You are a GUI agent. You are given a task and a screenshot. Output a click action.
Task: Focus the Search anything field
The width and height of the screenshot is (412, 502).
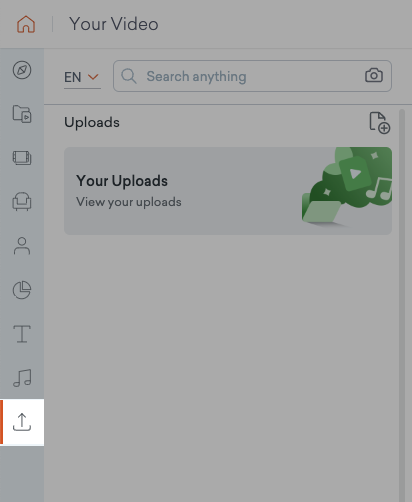click(x=252, y=76)
